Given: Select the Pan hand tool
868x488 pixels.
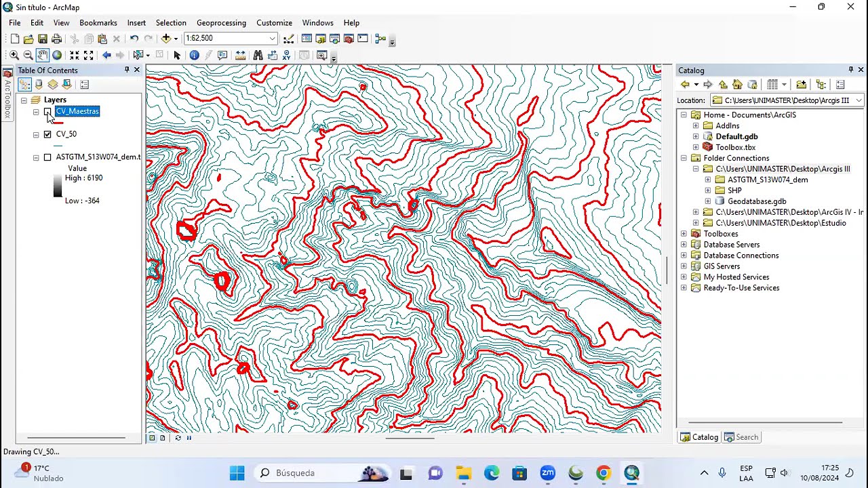Looking at the screenshot, I should (x=43, y=55).
